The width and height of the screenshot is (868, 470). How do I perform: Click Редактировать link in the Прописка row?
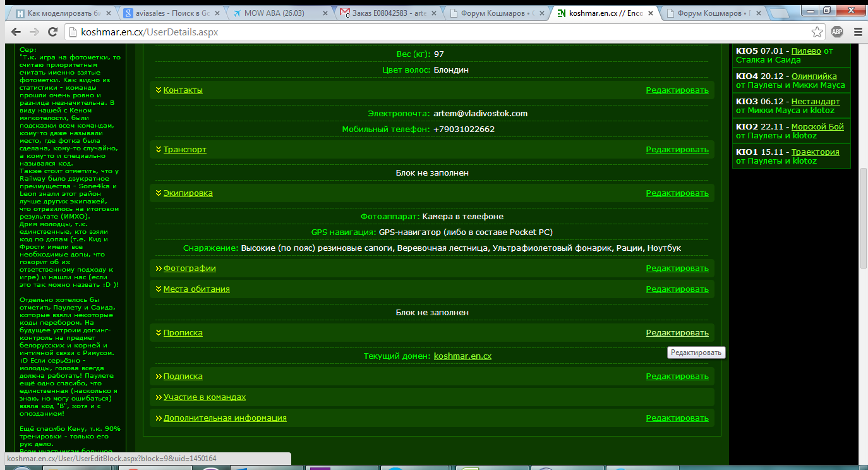pos(677,333)
